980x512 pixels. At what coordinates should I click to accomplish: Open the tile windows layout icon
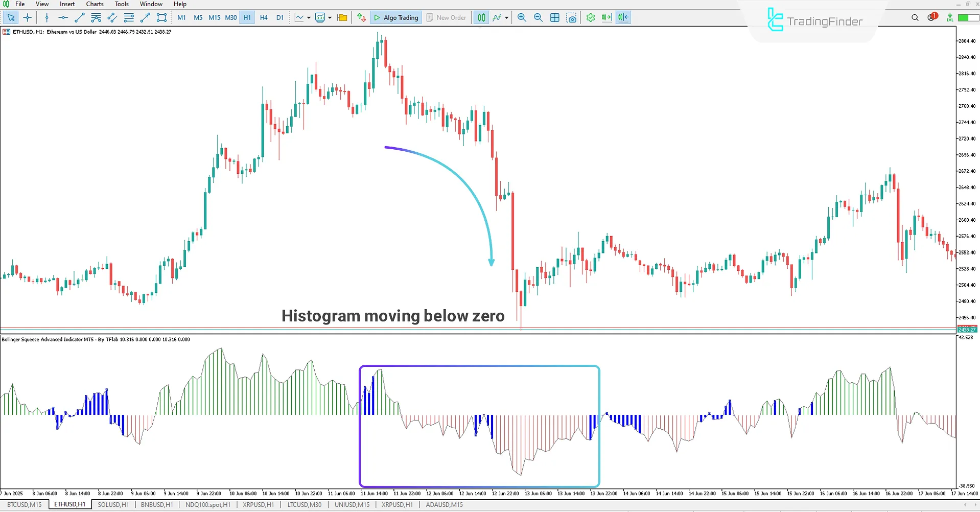(555, 17)
